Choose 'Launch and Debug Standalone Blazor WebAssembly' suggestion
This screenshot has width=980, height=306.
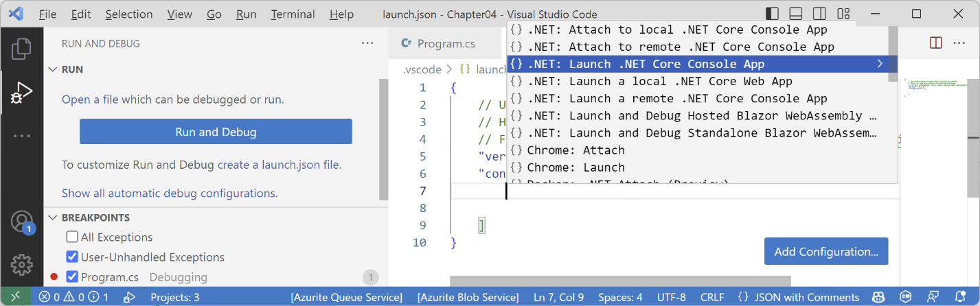[697, 132]
